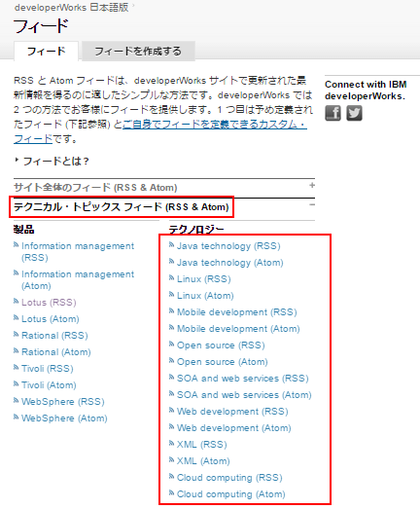
Task: Open the IBM developerWorks Facebook icon
Action: (x=332, y=113)
